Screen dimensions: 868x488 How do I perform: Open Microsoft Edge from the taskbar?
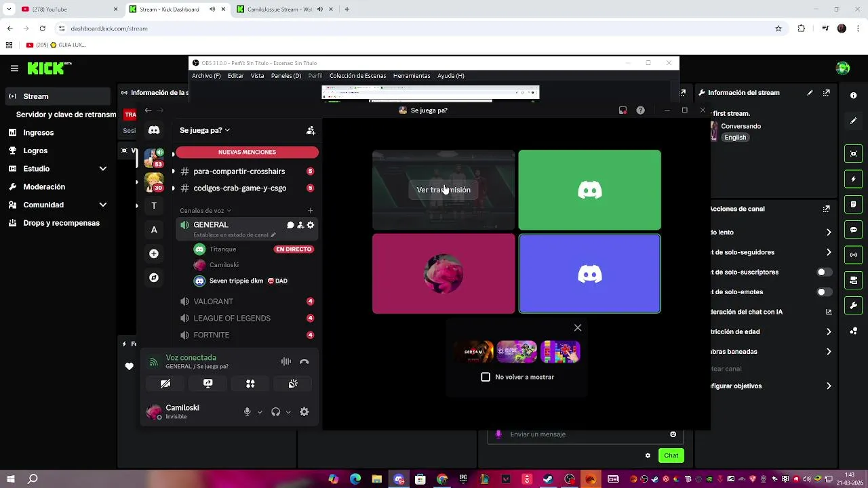355,479
